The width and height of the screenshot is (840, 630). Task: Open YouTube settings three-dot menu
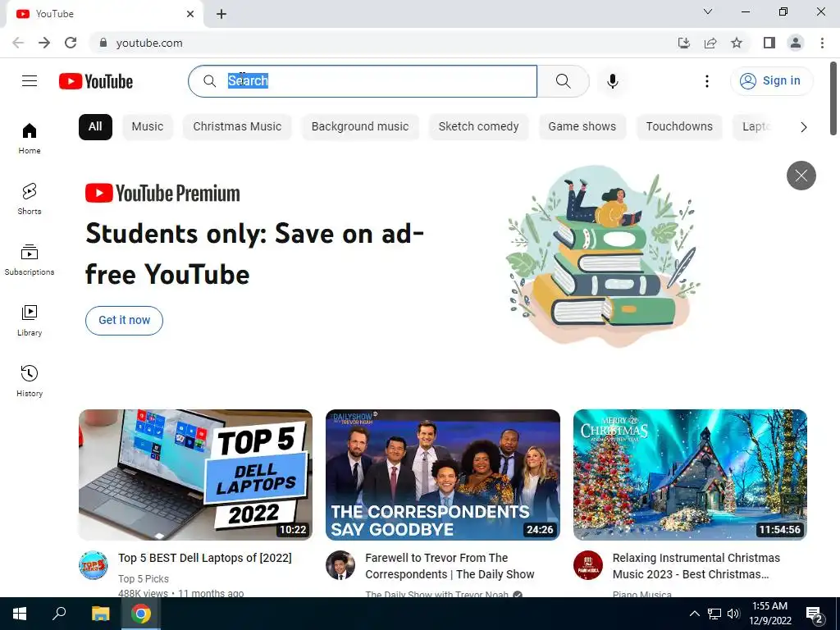[706, 81]
